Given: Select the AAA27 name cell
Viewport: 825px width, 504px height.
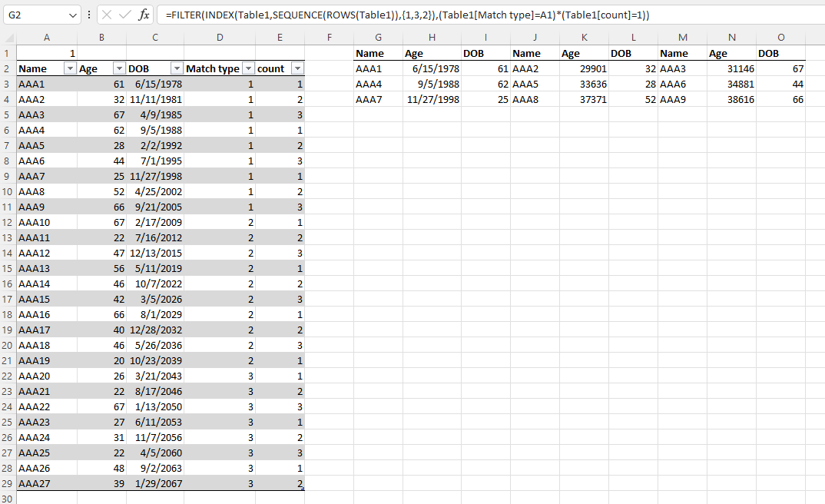Looking at the screenshot, I should (x=47, y=483).
